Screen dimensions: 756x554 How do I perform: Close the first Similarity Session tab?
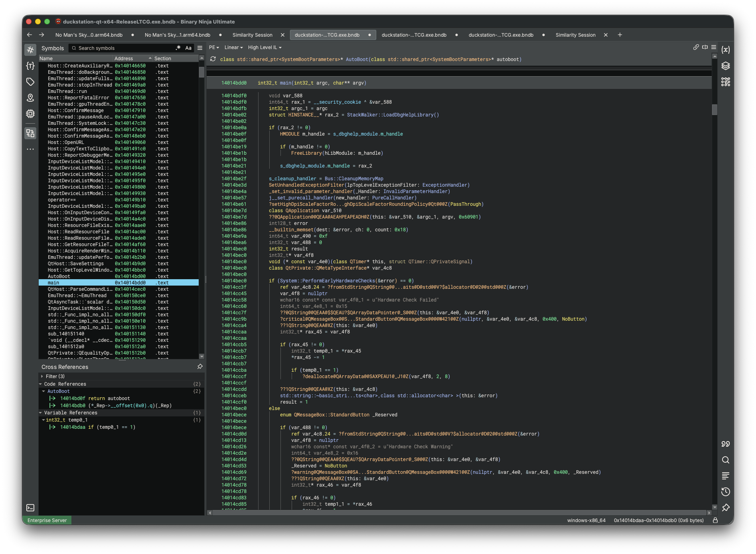(283, 35)
